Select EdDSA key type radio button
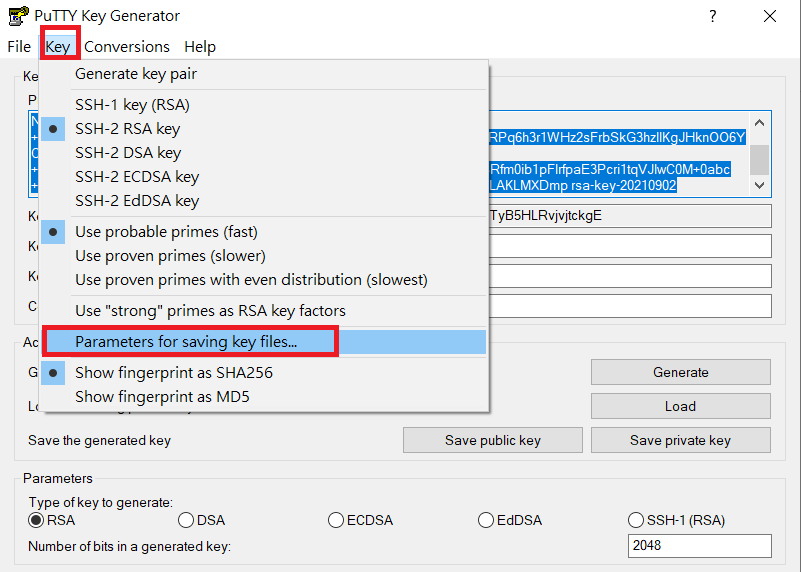This screenshot has width=801, height=572. tap(510, 520)
